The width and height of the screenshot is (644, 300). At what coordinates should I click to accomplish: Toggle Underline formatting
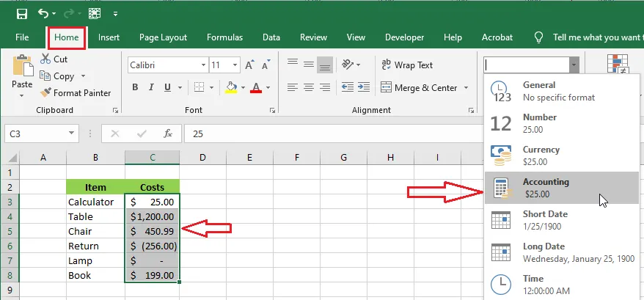coord(167,87)
